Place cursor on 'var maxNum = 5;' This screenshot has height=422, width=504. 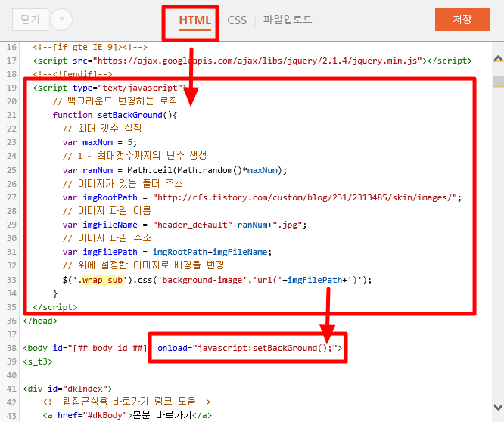(x=100, y=142)
